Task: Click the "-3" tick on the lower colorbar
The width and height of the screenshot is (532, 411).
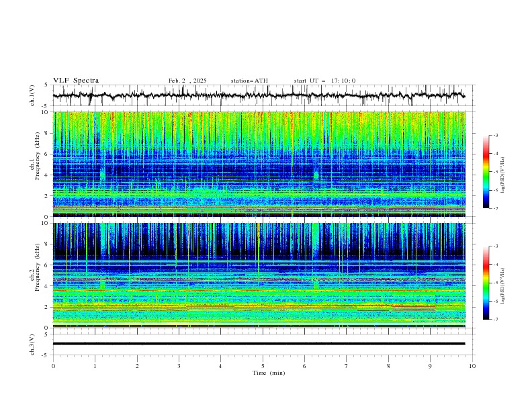Action: pos(495,246)
